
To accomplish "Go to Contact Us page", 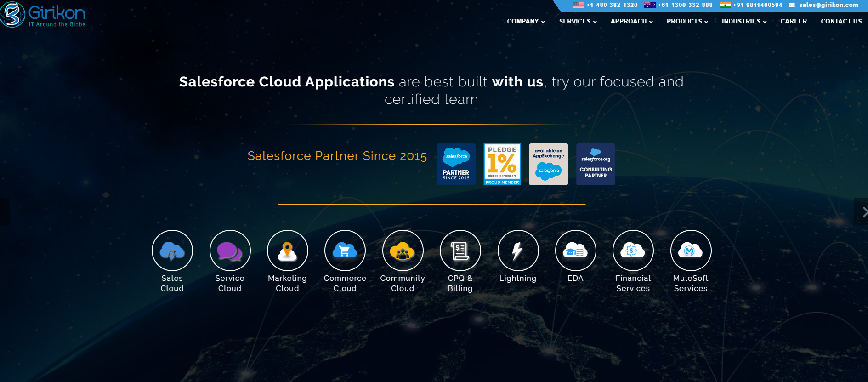I will [x=841, y=21].
